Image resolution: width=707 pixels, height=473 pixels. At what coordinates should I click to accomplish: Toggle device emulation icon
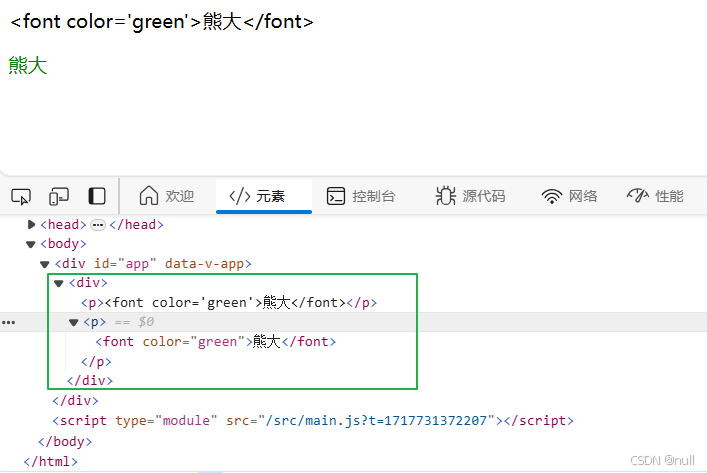[x=59, y=197]
